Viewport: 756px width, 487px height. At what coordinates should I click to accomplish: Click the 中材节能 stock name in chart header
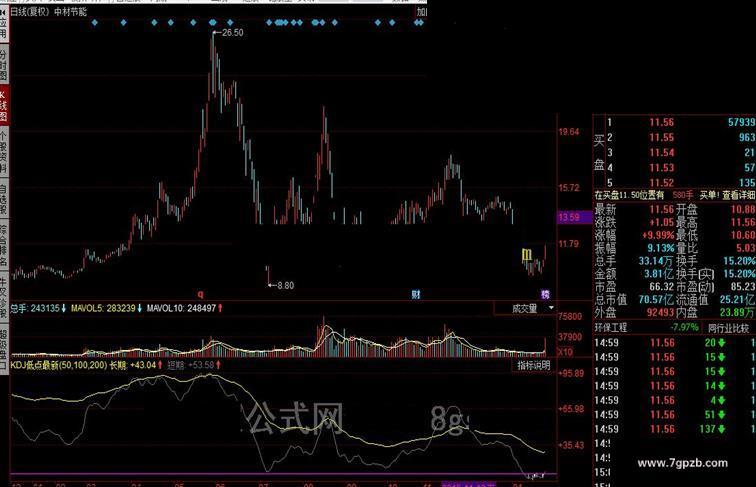click(70, 12)
